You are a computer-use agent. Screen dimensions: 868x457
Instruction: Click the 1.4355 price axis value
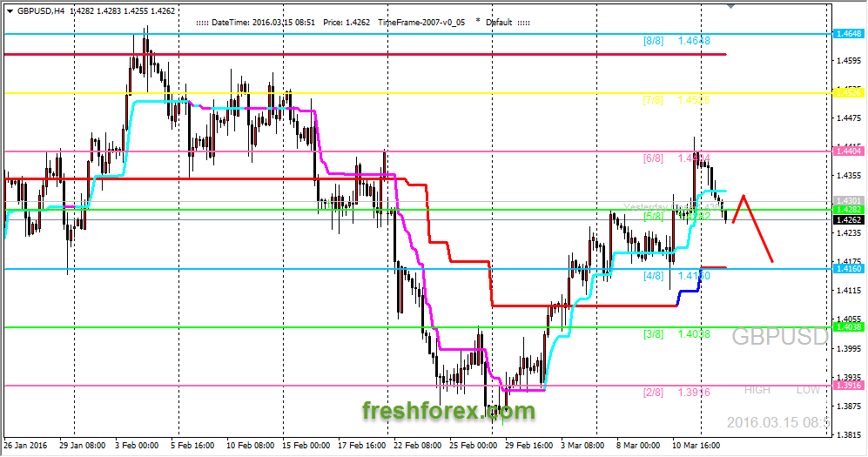[x=849, y=175]
